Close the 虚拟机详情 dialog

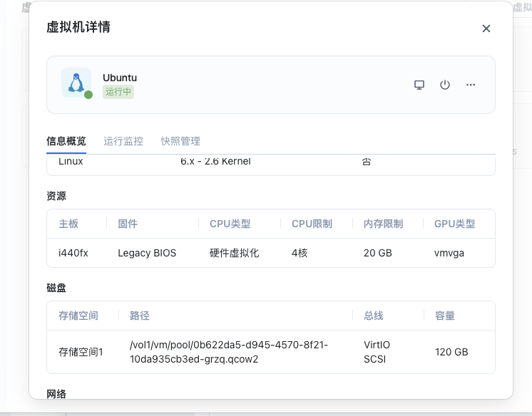pyautogui.click(x=486, y=28)
